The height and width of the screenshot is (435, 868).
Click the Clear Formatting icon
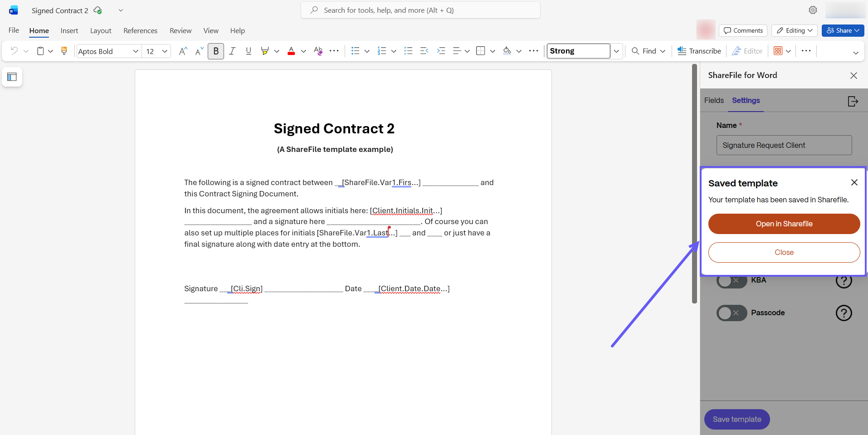click(318, 51)
